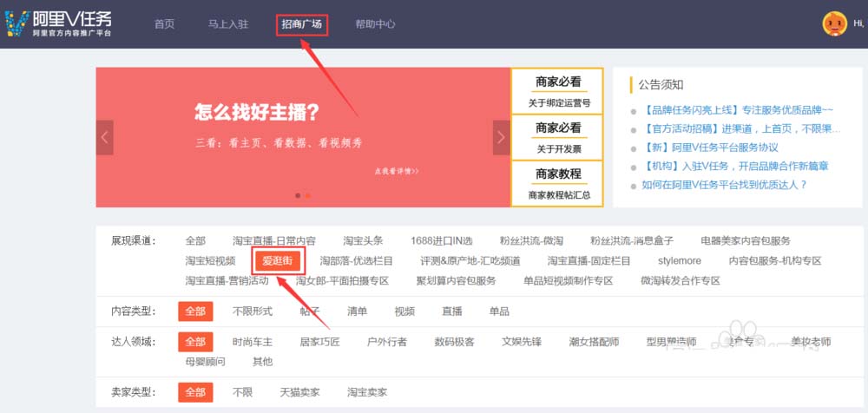Select 全部 in 卖家类型 filter
The height and width of the screenshot is (413, 868).
click(x=195, y=392)
